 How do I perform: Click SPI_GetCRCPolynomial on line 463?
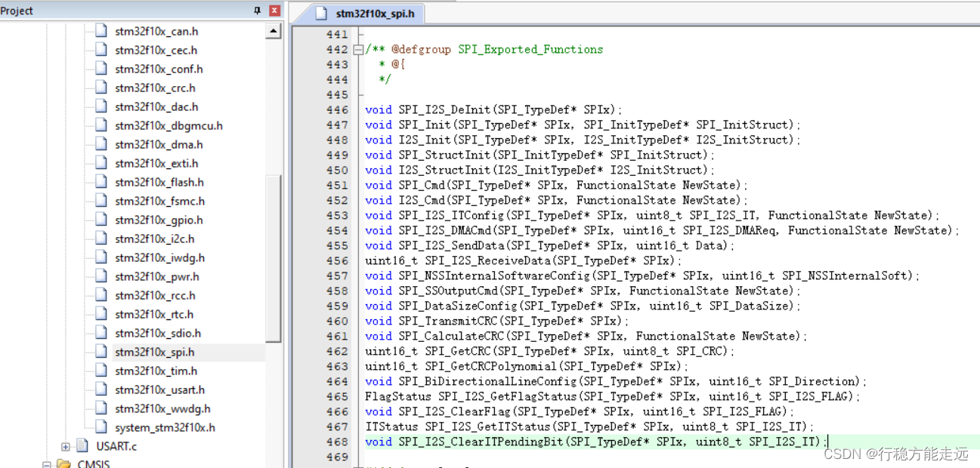point(487,367)
